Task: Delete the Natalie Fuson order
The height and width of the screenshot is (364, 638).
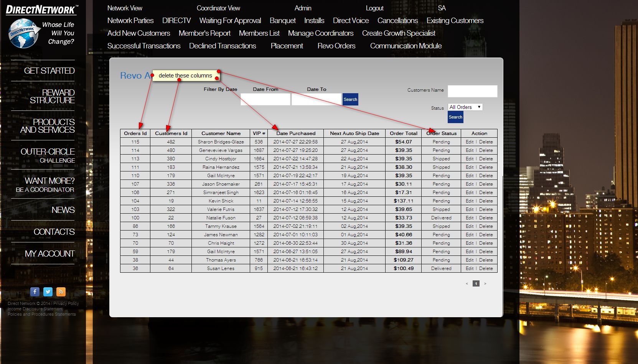Action: [x=486, y=218]
